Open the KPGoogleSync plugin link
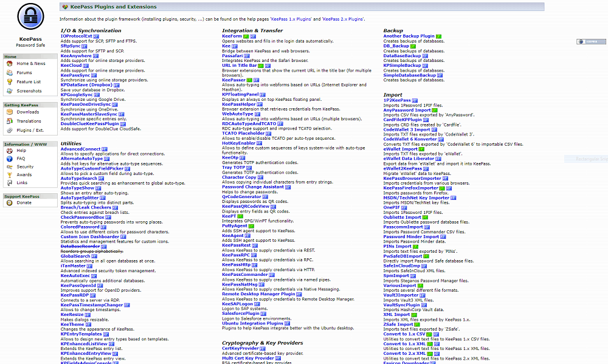Image resolution: width=608 pixels, height=364 pixels. [77, 95]
